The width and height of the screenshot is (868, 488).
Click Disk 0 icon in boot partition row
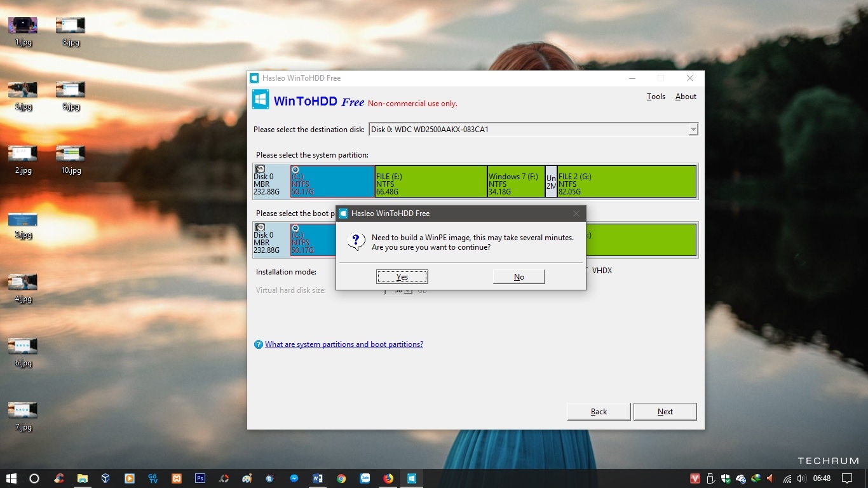click(260, 227)
